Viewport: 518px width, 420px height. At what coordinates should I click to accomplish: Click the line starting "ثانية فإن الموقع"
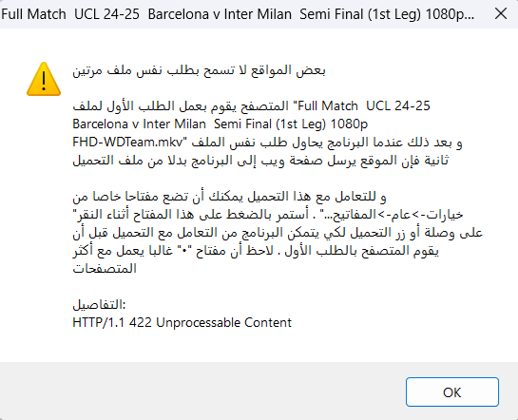pyautogui.click(x=260, y=161)
